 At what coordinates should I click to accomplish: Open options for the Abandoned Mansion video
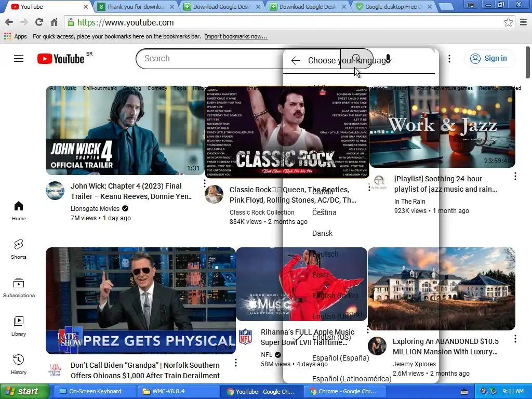point(515,339)
